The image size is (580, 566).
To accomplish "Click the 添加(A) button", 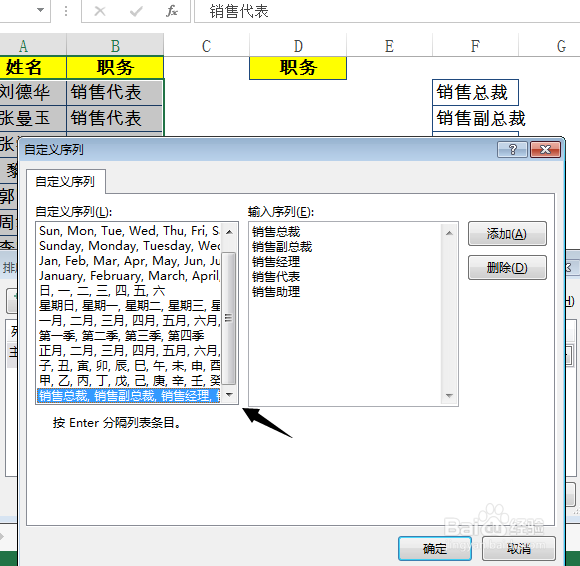I will 507,234.
